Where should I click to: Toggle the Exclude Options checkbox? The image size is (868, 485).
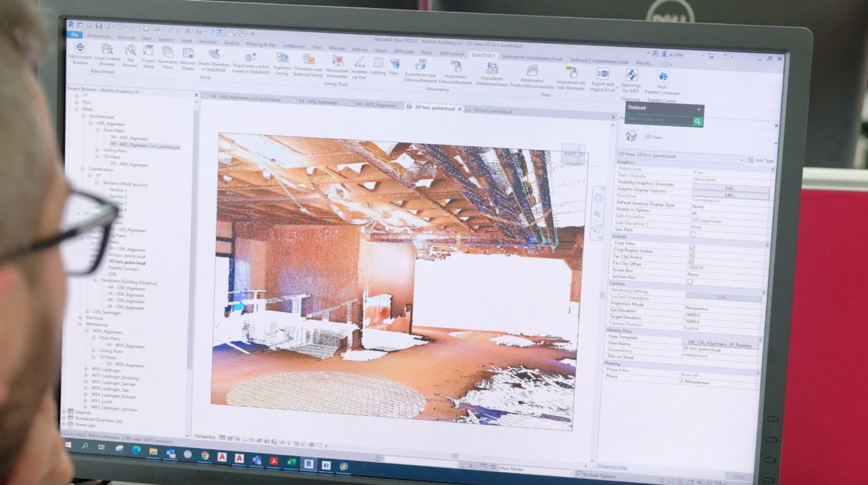coord(580,475)
